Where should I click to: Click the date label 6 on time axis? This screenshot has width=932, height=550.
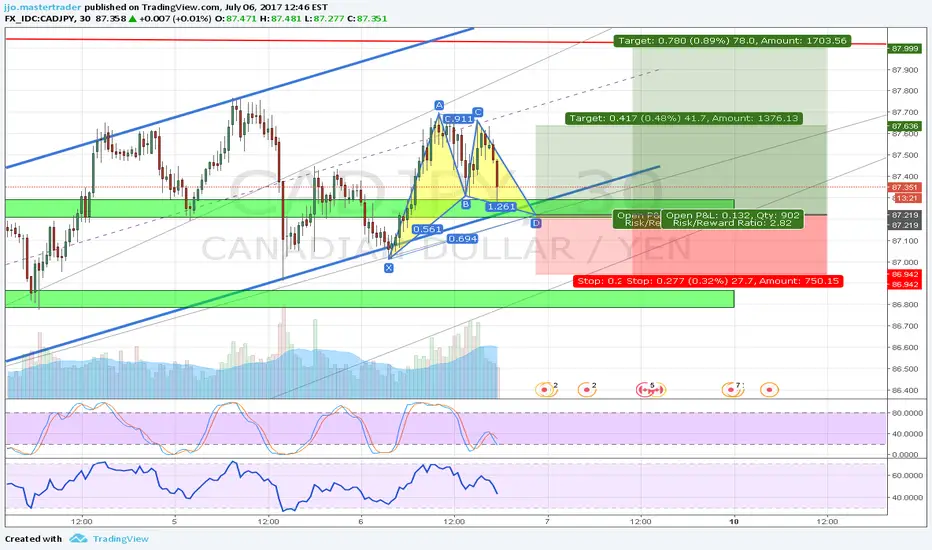361,521
